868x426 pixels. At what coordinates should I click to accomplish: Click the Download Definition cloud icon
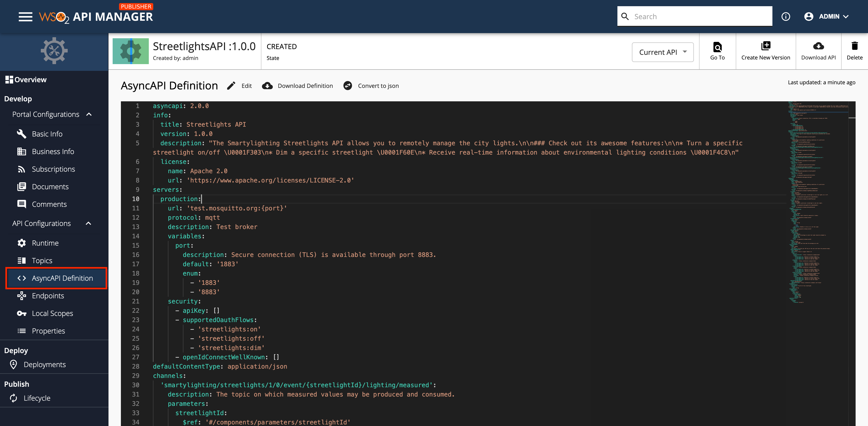(x=267, y=86)
